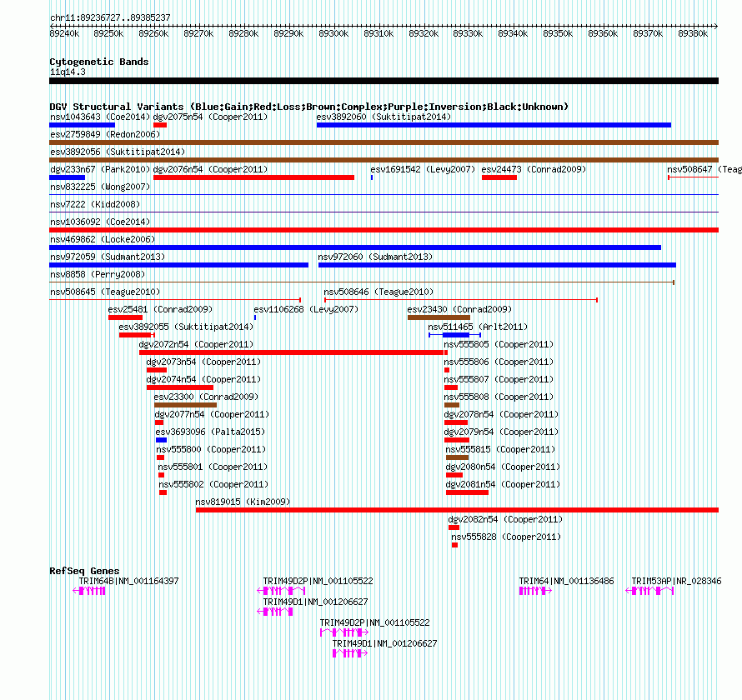Click nsv555805 (Cooper2011) variant label

tap(499, 344)
